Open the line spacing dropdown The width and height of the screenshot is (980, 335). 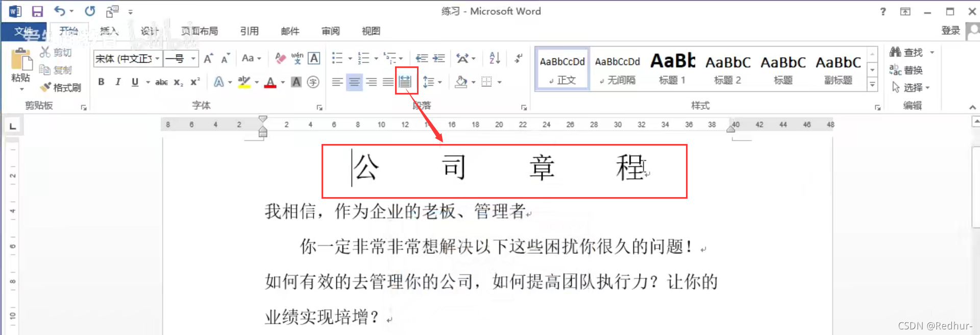432,82
